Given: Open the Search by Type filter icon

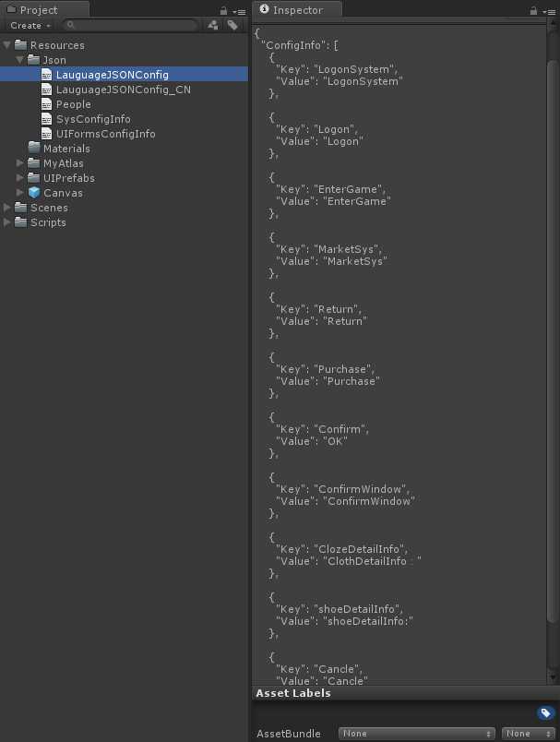Looking at the screenshot, I should [213, 25].
